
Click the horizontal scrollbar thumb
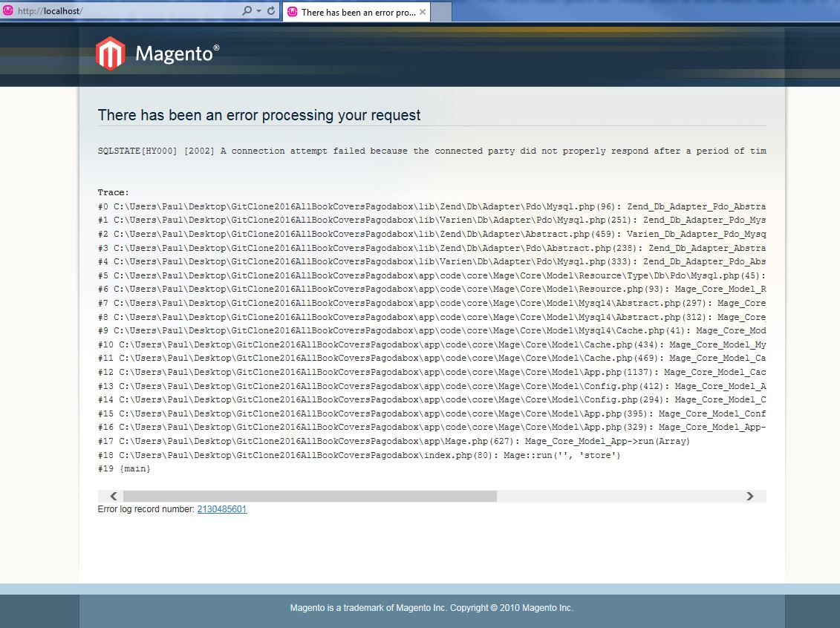pyautogui.click(x=310, y=497)
